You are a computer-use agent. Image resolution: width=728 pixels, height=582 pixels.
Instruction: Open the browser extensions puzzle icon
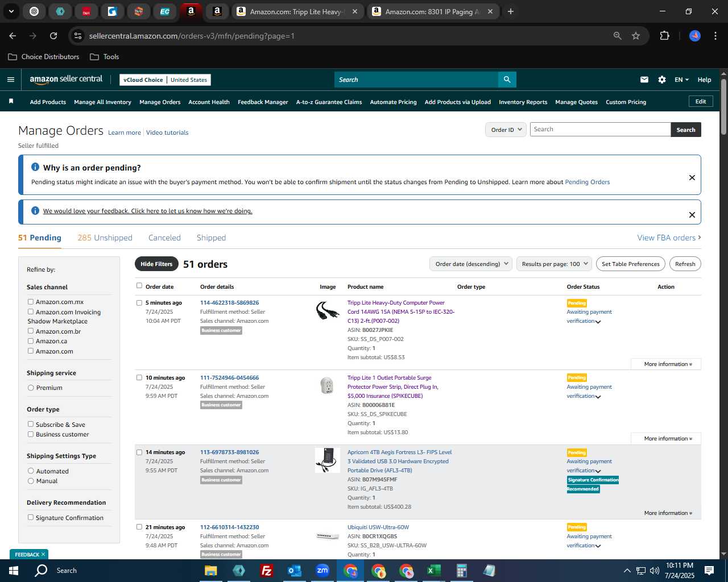(x=664, y=36)
